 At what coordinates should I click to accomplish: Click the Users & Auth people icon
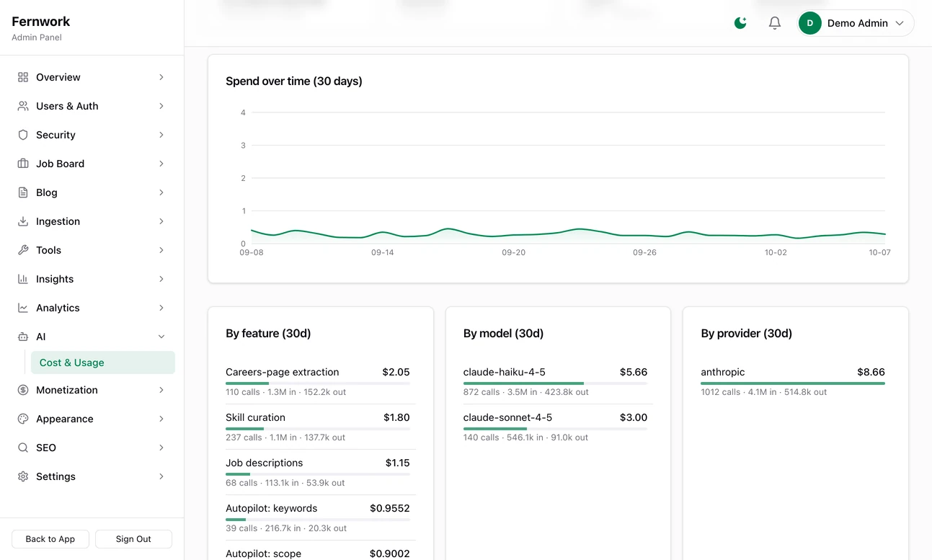pyautogui.click(x=23, y=106)
